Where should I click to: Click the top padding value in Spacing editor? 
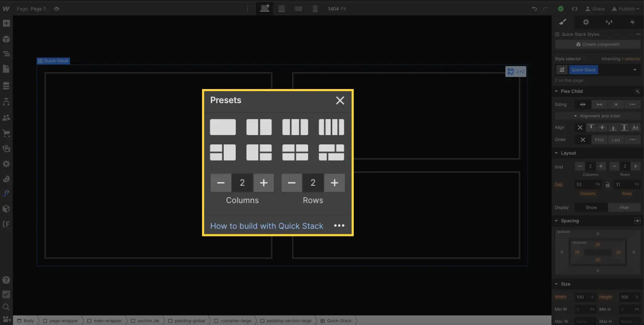(598, 244)
